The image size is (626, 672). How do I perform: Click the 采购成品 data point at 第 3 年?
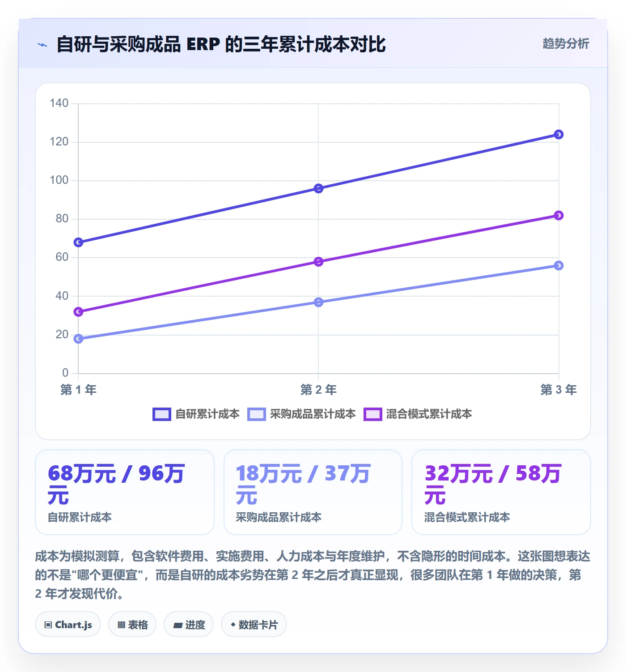[558, 266]
